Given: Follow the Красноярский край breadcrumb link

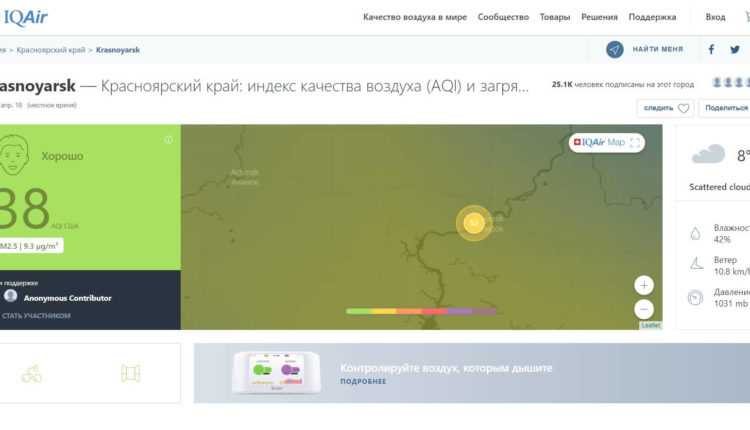Looking at the screenshot, I should [x=51, y=50].
